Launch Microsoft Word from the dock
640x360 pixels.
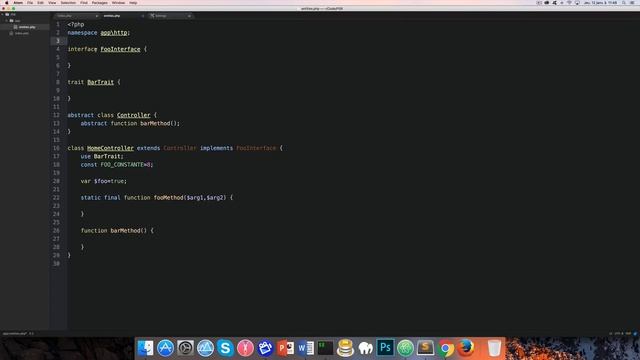(x=305, y=348)
